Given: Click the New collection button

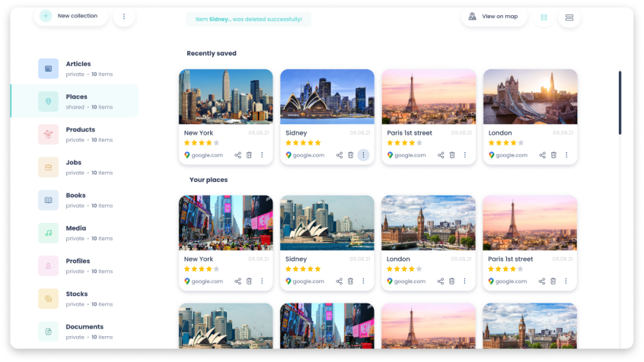Looking at the screenshot, I should (x=71, y=16).
